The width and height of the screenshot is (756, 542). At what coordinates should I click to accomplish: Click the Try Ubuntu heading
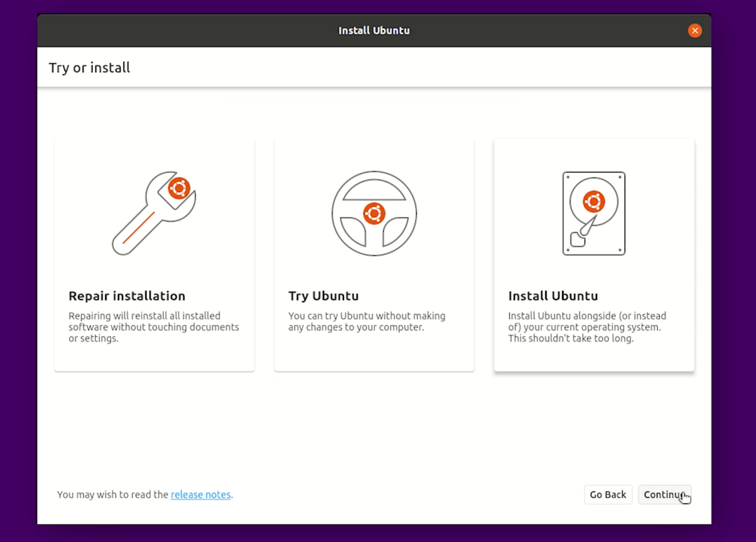[323, 296]
